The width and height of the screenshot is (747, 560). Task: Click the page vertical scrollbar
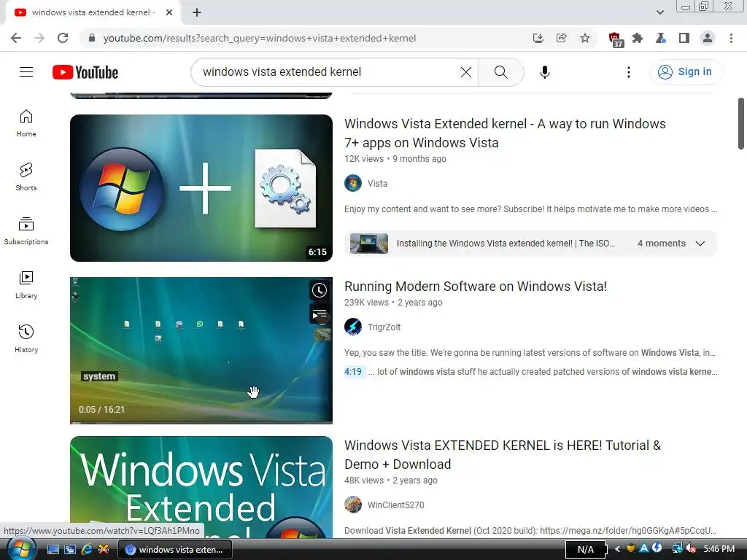[x=741, y=124]
